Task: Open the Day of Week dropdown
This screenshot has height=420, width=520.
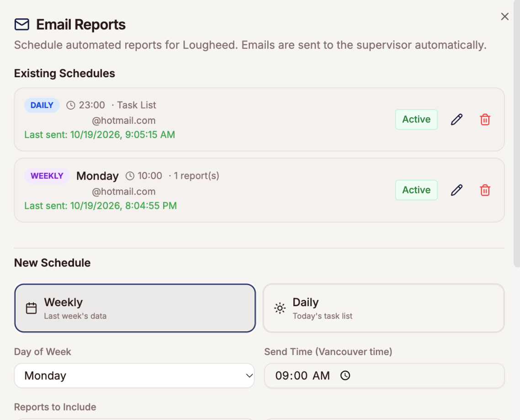Action: pos(134,376)
